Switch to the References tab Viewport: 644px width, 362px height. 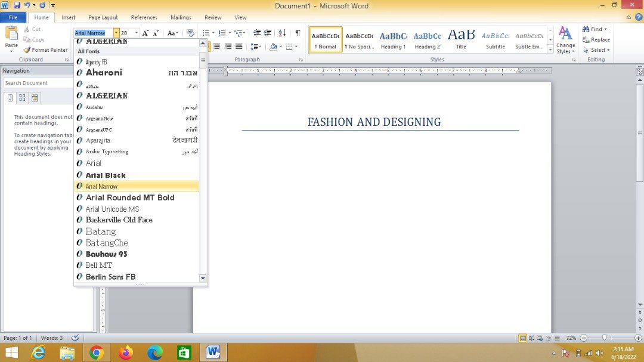[x=144, y=17]
